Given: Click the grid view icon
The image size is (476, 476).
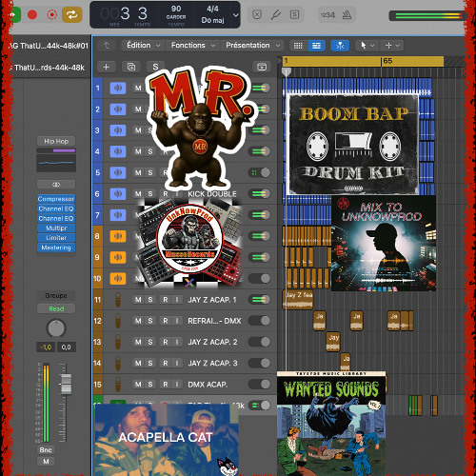Looking at the screenshot, I should [298, 46].
